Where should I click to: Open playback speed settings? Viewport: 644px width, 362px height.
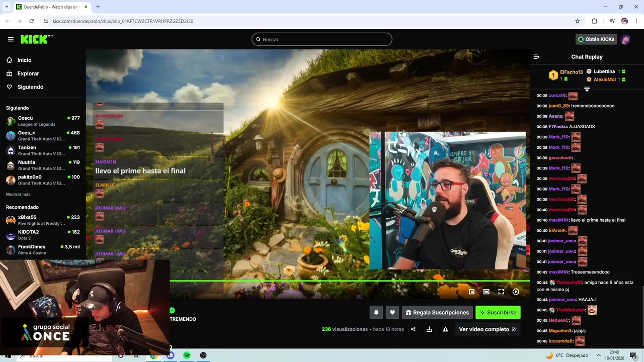point(516,292)
